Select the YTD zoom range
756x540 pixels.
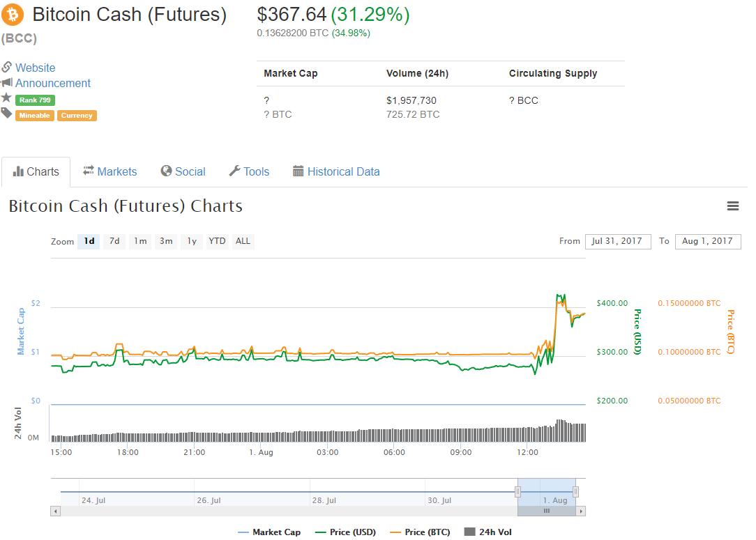click(x=217, y=241)
